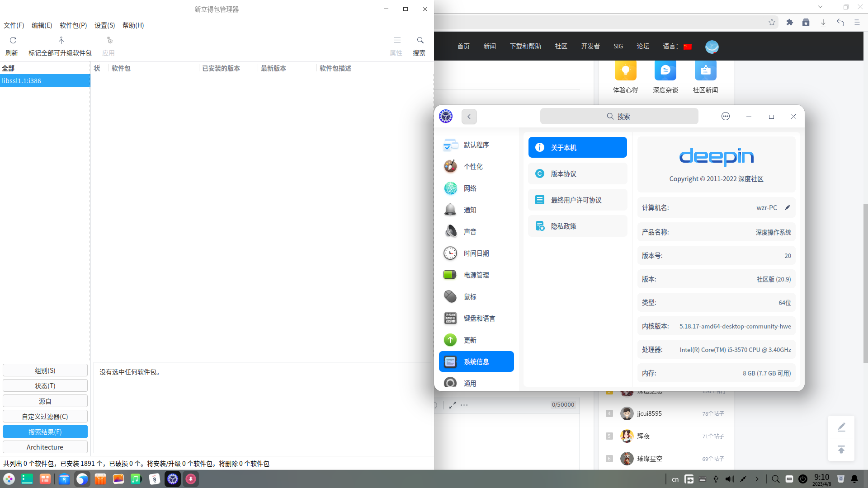
Task: Select the Edition License tab
Action: coord(577,174)
